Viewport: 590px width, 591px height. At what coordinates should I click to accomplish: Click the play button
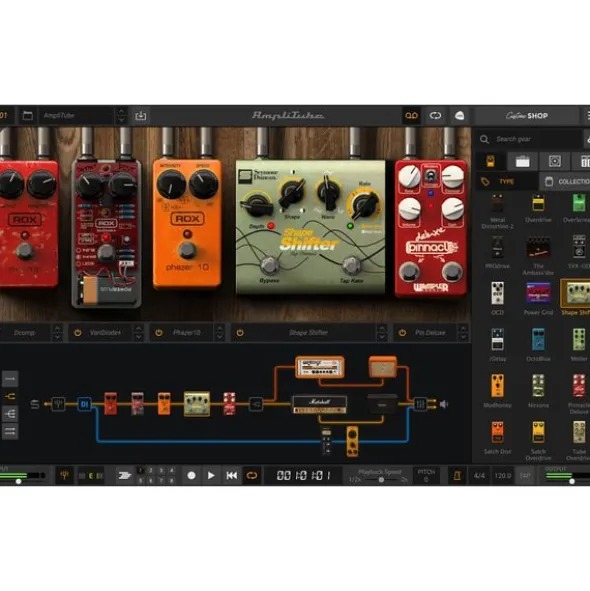coord(211,476)
